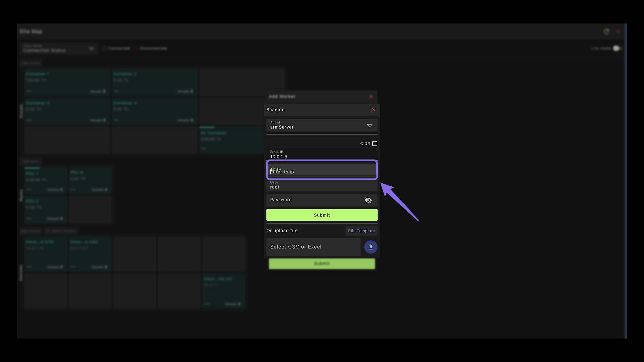The height and width of the screenshot is (362, 644).
Task: Click the round upload file icon
Action: click(371, 247)
